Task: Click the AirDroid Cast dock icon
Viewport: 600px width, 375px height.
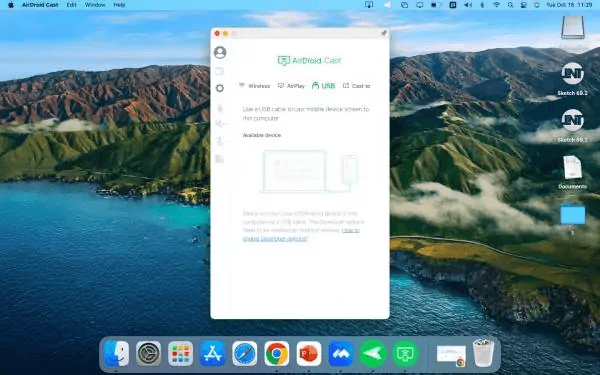Action: pos(405,354)
